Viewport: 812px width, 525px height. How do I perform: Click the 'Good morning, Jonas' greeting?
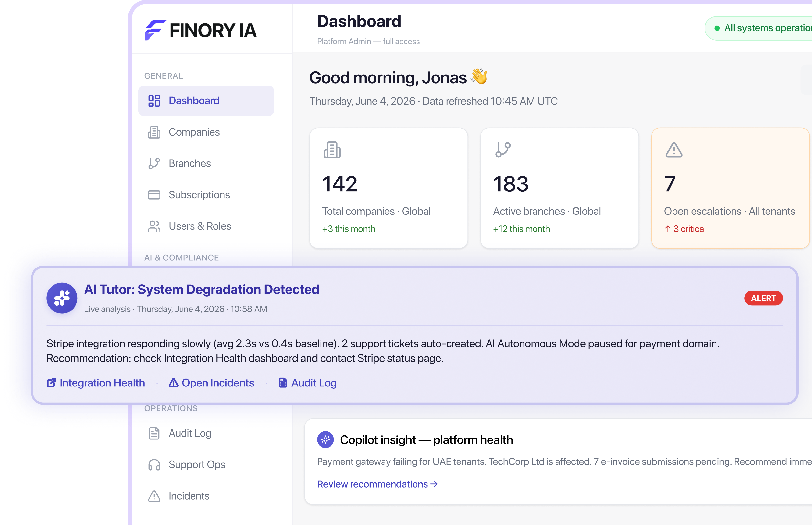[x=388, y=77]
